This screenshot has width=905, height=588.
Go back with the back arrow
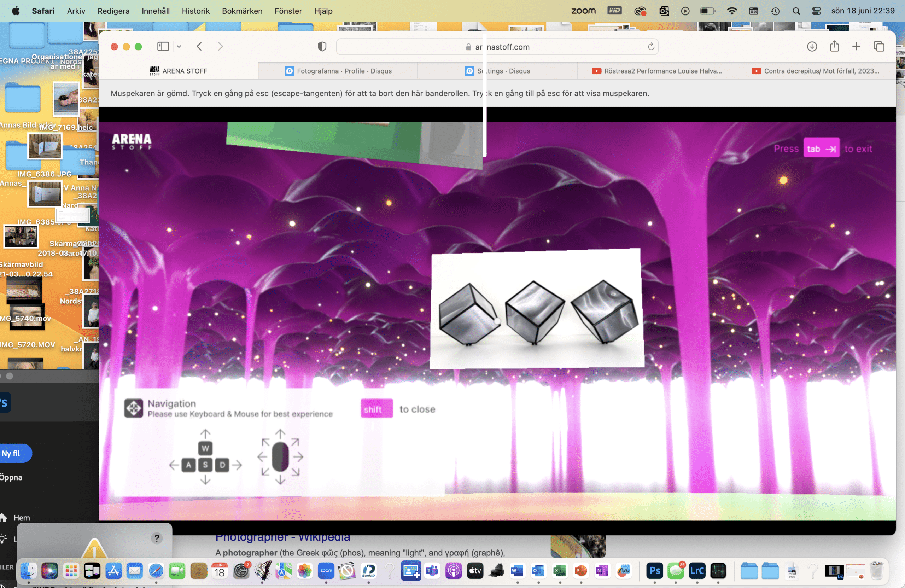click(x=199, y=46)
